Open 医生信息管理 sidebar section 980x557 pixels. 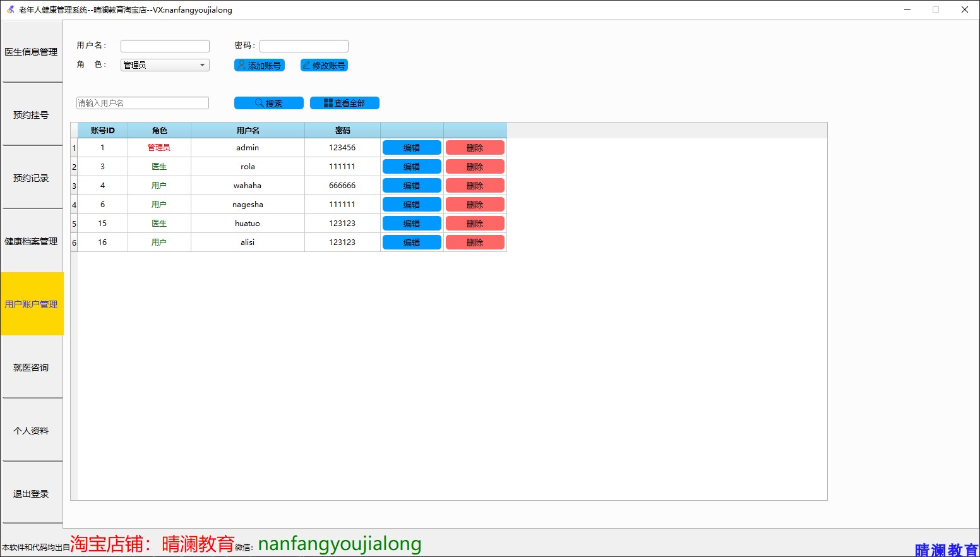pyautogui.click(x=32, y=52)
